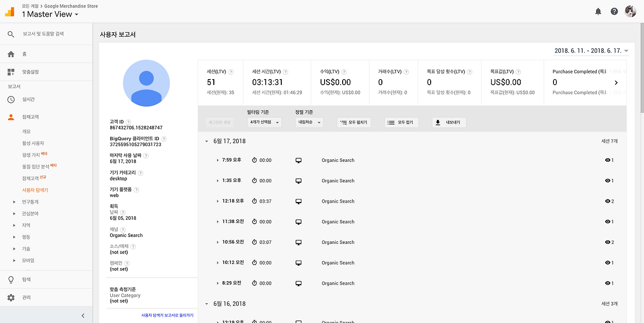Click the eye icon on 10:56 오전 row
The width and height of the screenshot is (644, 323).
click(608, 242)
